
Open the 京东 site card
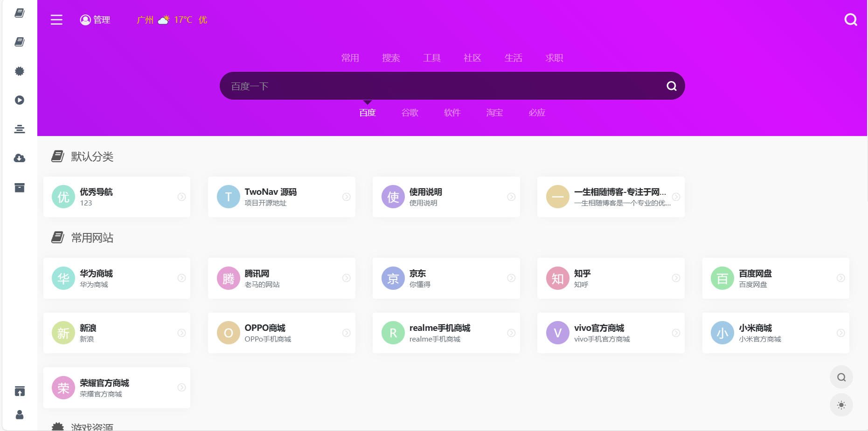click(x=446, y=278)
